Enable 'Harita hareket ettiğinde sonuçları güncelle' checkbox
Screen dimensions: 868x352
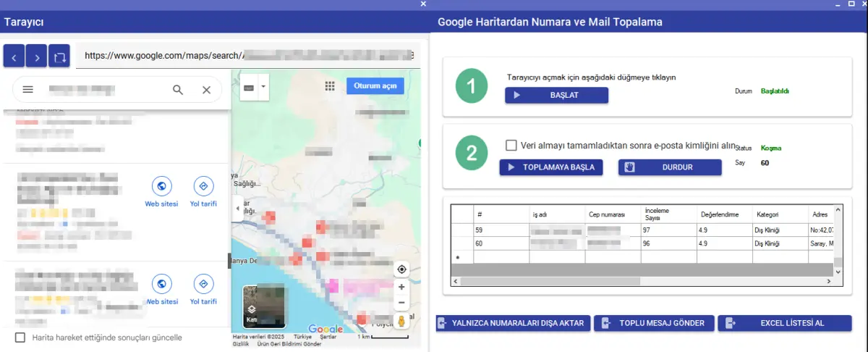(x=20, y=338)
